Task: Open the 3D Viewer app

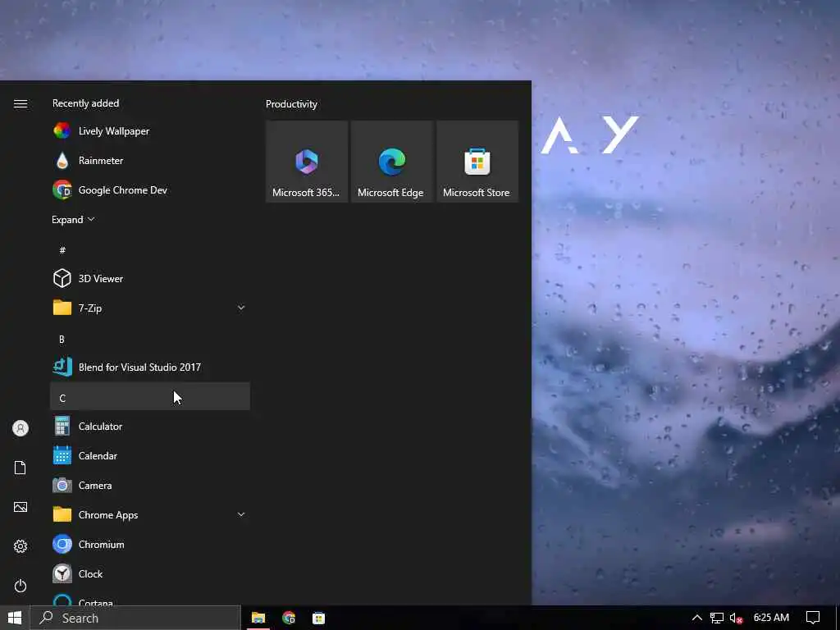Action: (150, 279)
